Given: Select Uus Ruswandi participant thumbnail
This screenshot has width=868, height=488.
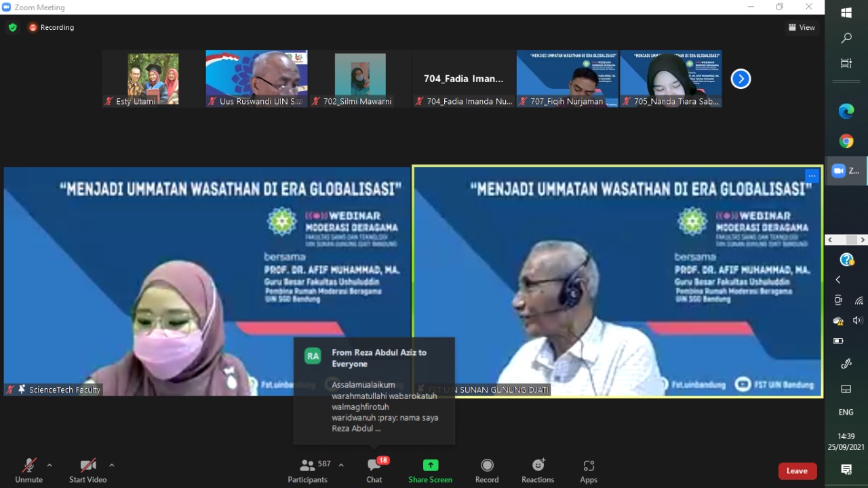Looking at the screenshot, I should [256, 79].
